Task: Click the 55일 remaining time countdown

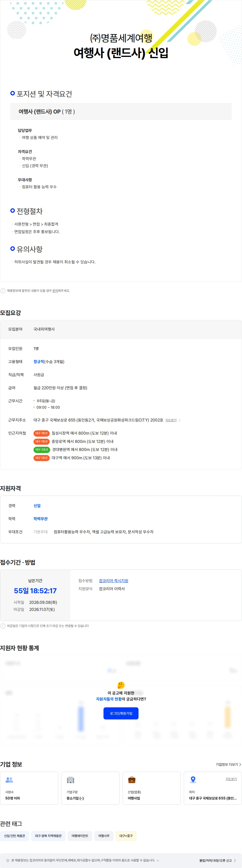Action: pos(35,591)
